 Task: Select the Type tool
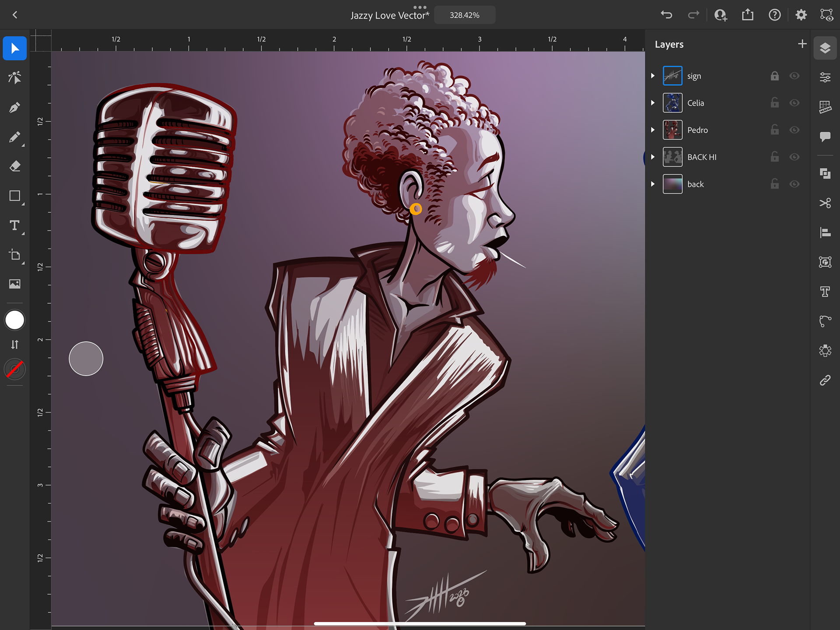[x=15, y=225]
